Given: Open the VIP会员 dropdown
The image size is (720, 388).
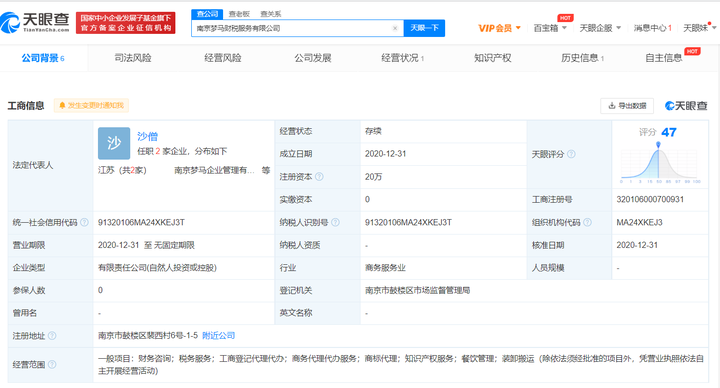Looking at the screenshot, I should (499, 28).
